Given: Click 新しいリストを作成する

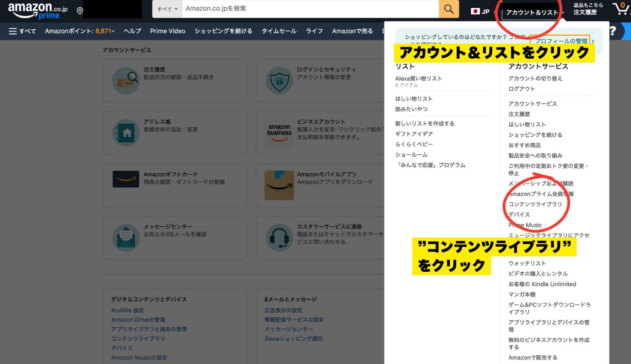Looking at the screenshot, I should [x=425, y=124].
